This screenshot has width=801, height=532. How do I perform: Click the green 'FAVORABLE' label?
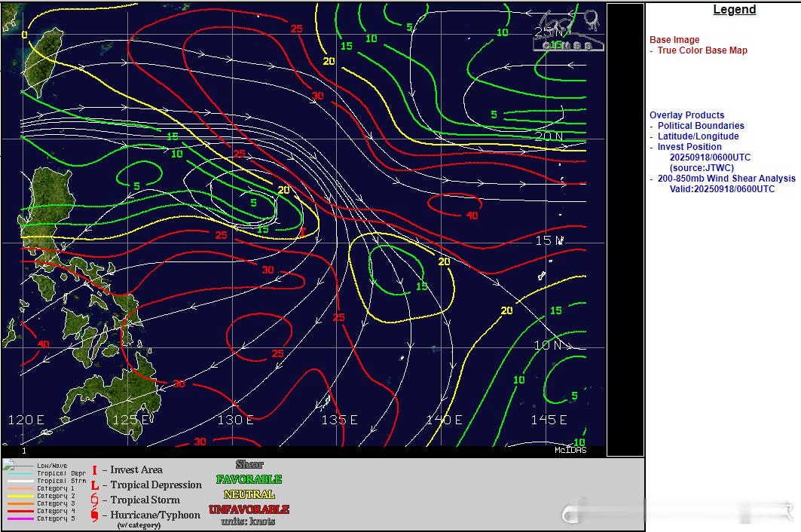[249, 479]
